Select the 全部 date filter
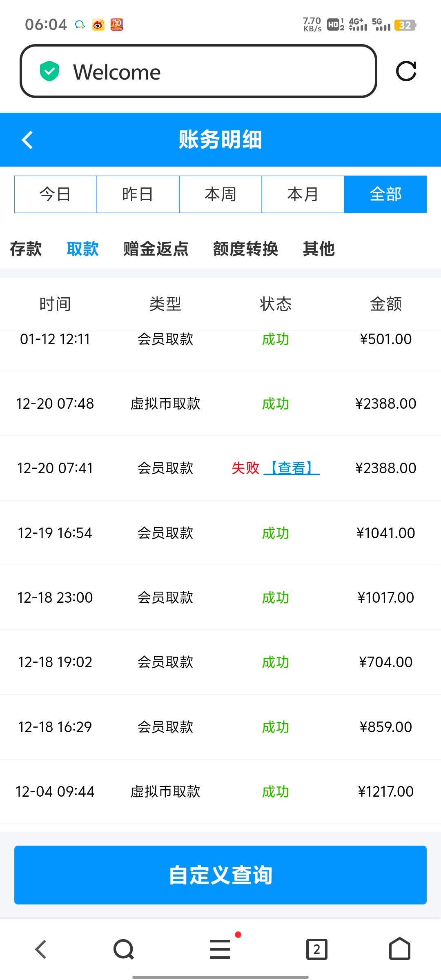This screenshot has height=980, width=441. pyautogui.click(x=385, y=194)
